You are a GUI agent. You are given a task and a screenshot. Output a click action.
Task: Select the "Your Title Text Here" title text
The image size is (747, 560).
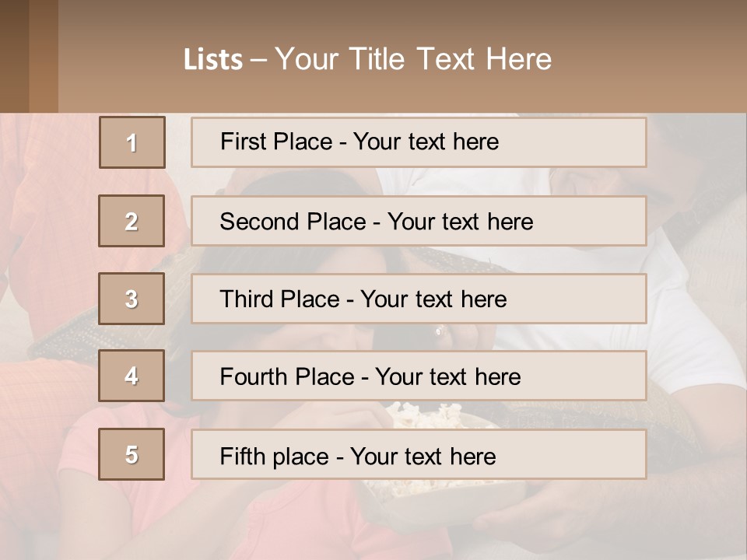[413, 59]
